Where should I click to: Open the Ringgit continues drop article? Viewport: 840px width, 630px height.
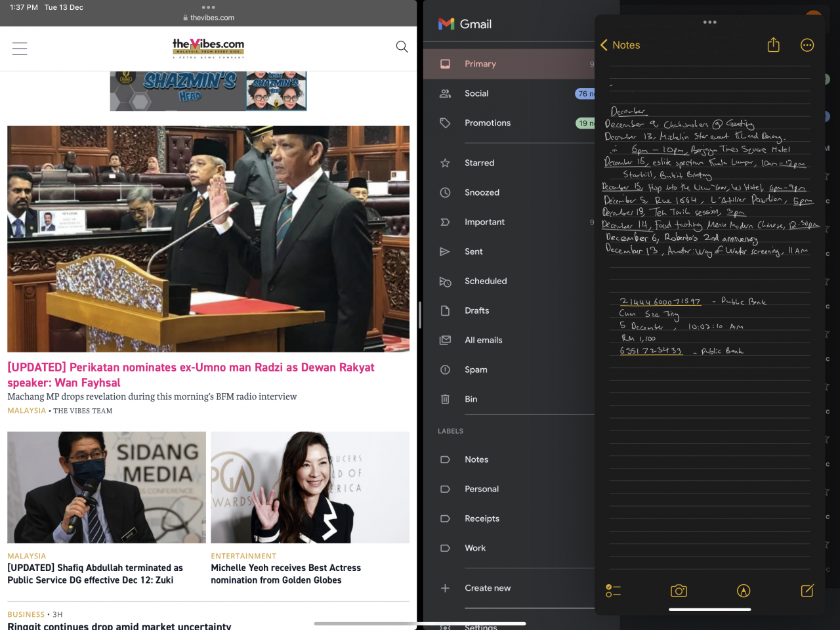pyautogui.click(x=119, y=626)
